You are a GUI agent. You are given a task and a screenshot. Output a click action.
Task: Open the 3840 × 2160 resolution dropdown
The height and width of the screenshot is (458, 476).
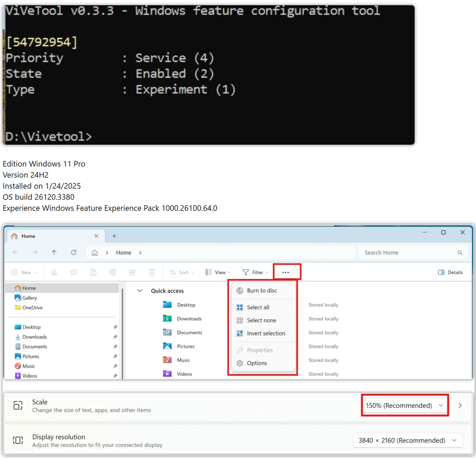click(408, 440)
